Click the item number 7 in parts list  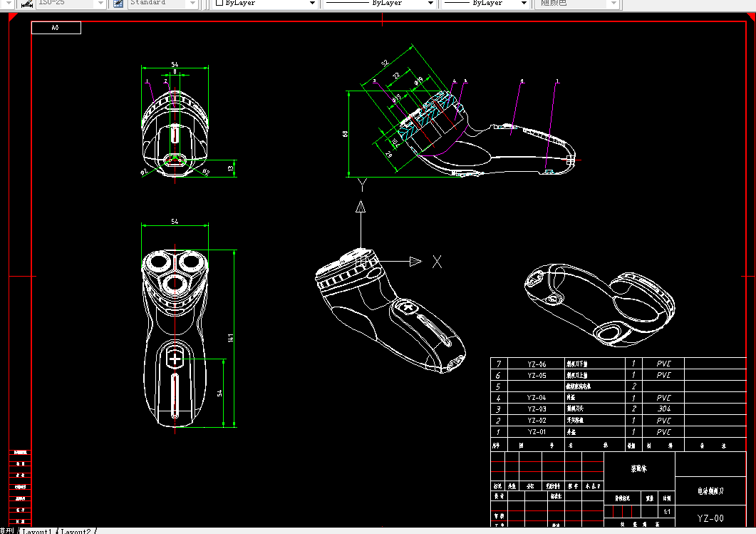(x=499, y=364)
